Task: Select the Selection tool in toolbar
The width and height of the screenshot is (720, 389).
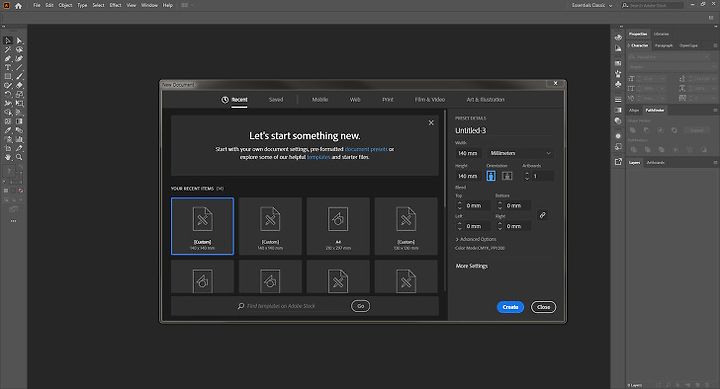Action: [8, 41]
